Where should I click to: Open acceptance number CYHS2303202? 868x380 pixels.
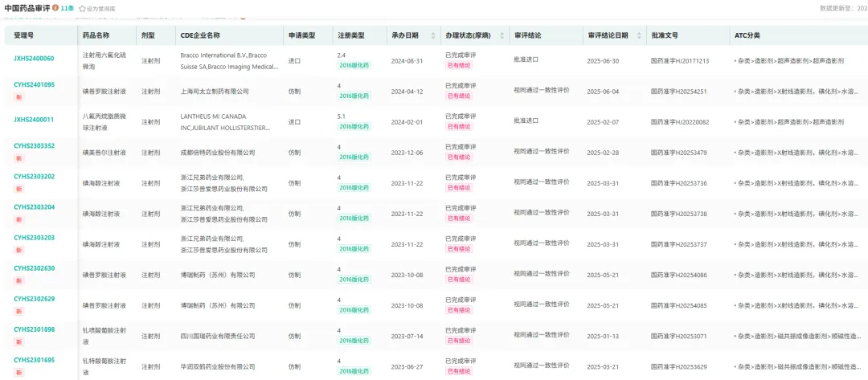pyautogui.click(x=34, y=177)
